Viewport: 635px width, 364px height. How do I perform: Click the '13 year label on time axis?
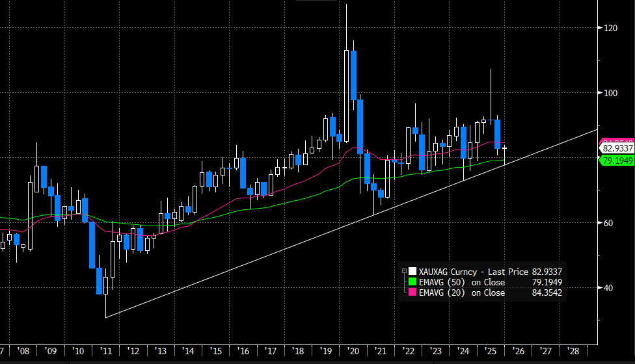click(x=161, y=351)
